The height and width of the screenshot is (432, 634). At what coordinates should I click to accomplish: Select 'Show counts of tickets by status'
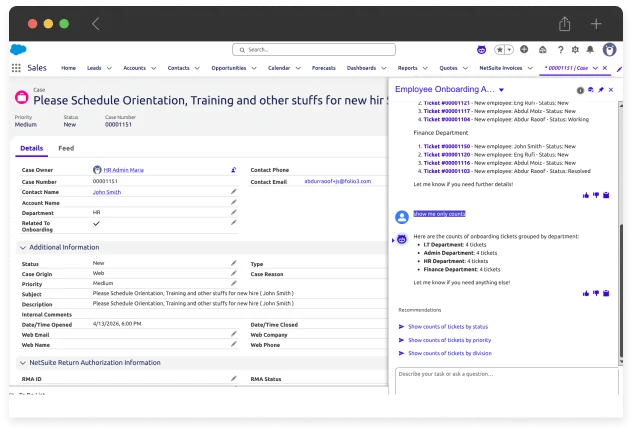click(x=448, y=327)
